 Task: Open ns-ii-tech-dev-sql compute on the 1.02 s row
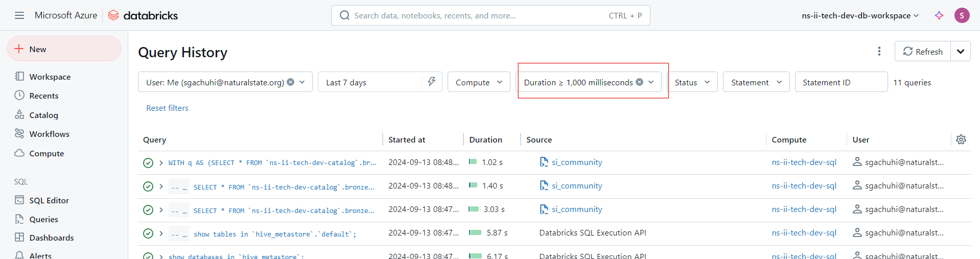coord(804,162)
